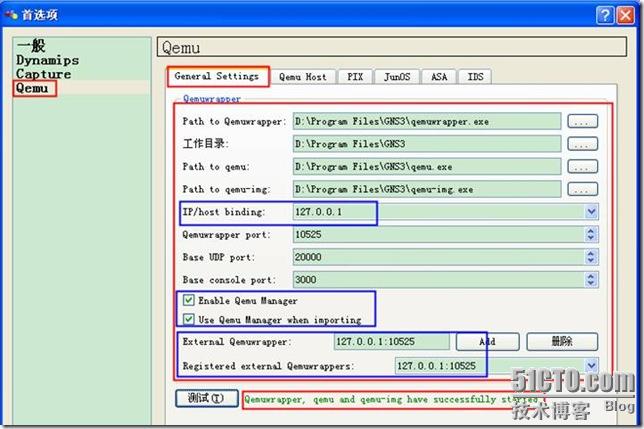Open the PIX tab
The height and width of the screenshot is (429, 644).
tap(355, 77)
